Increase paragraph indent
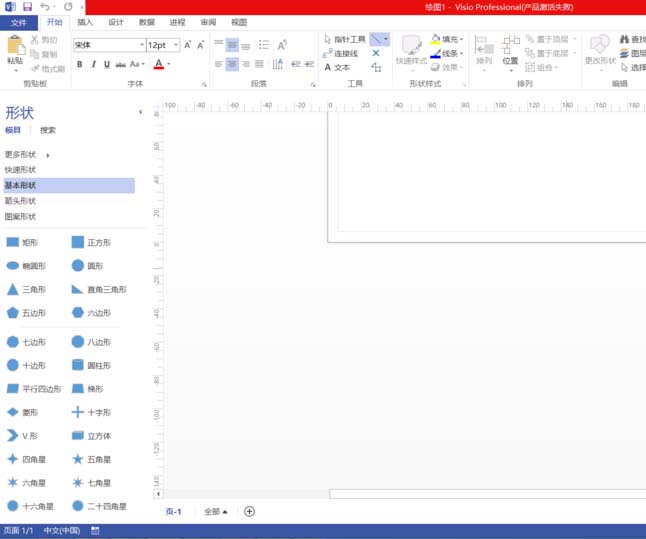 309,64
